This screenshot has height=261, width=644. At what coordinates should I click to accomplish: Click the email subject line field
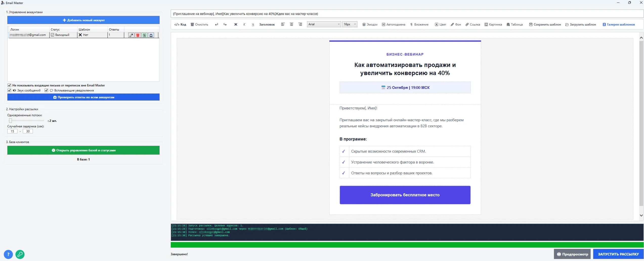pyautogui.click(x=407, y=14)
